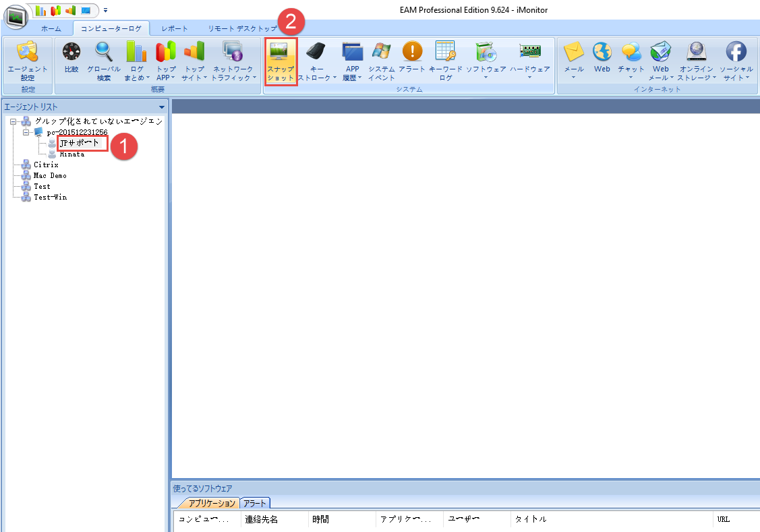Expand the ログまとめ dropdown arrow
Screen dimensions: 760x532
[x=147, y=78]
